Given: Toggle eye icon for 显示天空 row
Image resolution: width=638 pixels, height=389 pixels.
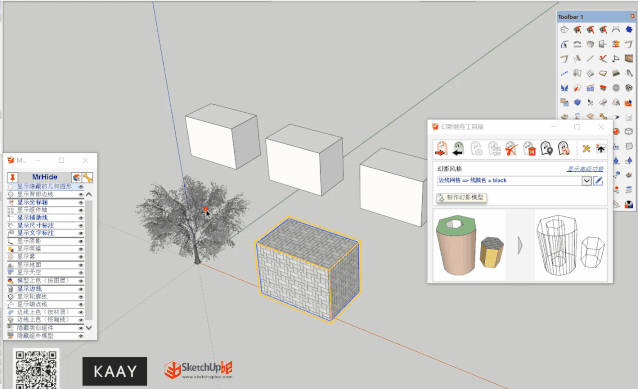Looking at the screenshot, I should [x=81, y=273].
